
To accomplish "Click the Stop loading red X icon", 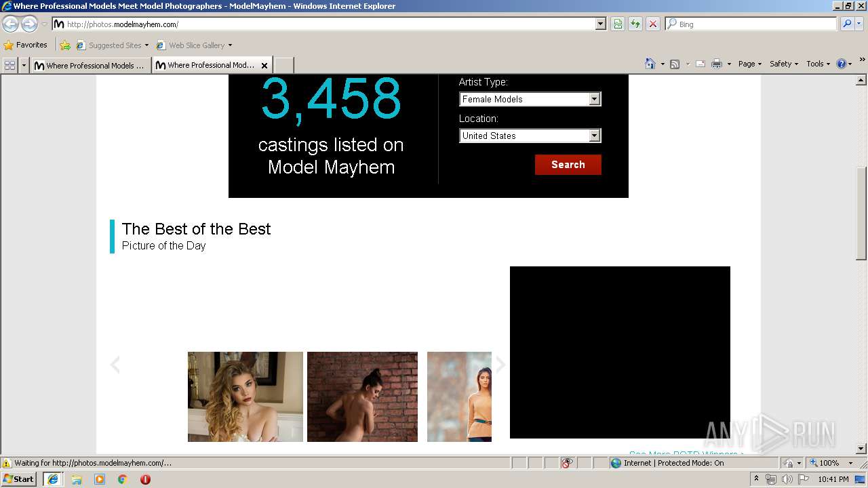I will pos(653,24).
